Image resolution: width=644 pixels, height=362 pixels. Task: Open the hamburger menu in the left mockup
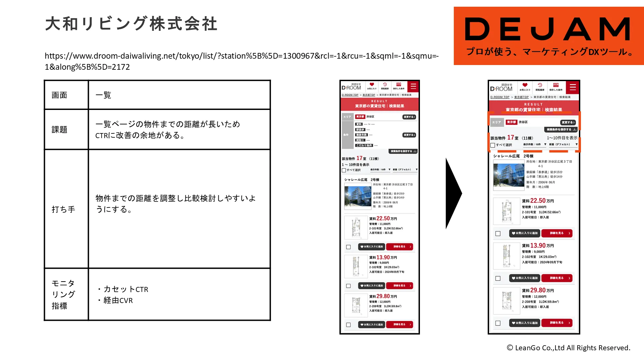pos(413,86)
